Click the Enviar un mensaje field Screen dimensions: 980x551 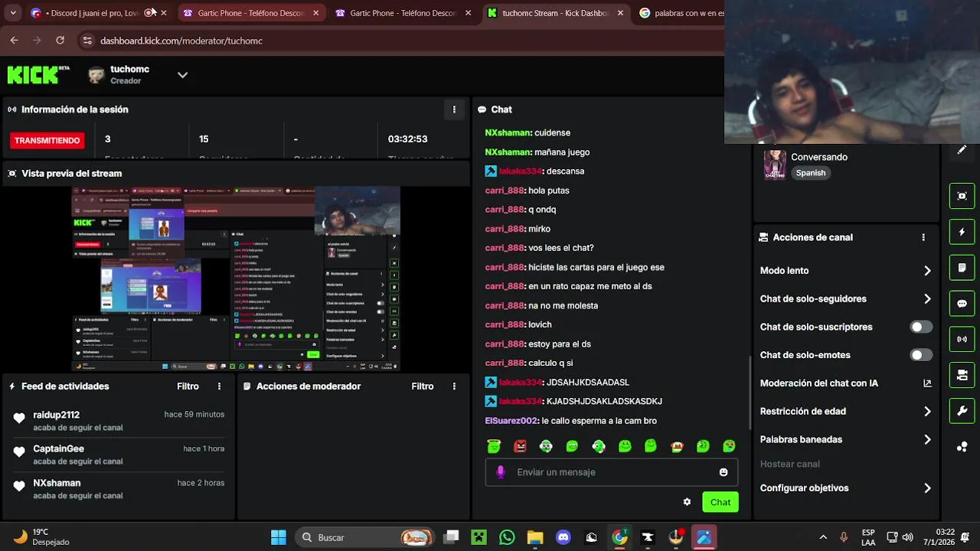[x=612, y=472]
